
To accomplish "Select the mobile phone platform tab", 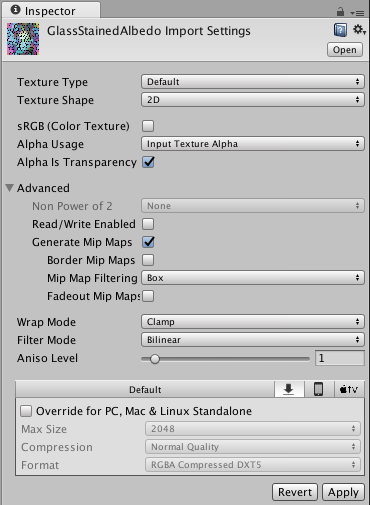I will (319, 389).
